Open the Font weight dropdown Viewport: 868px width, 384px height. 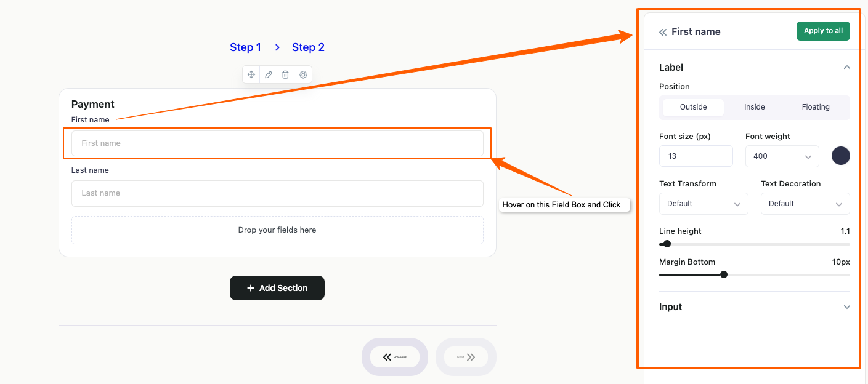click(x=782, y=156)
